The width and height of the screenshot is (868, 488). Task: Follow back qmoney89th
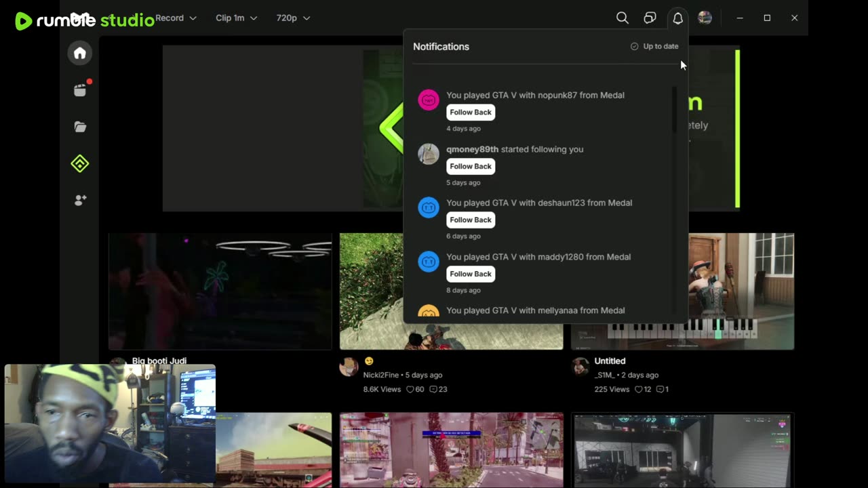coord(471,166)
